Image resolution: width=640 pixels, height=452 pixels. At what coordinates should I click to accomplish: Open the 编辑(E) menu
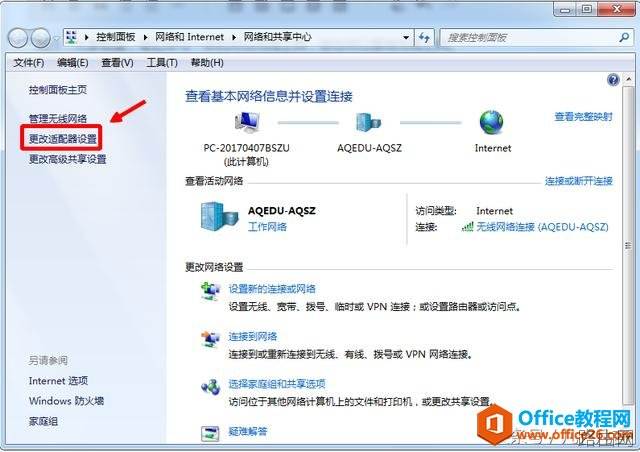point(73,62)
